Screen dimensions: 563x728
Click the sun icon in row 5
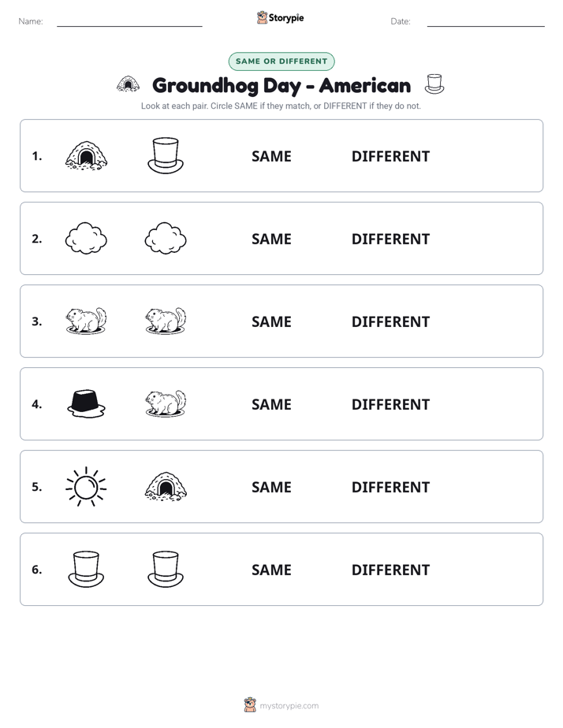(86, 487)
